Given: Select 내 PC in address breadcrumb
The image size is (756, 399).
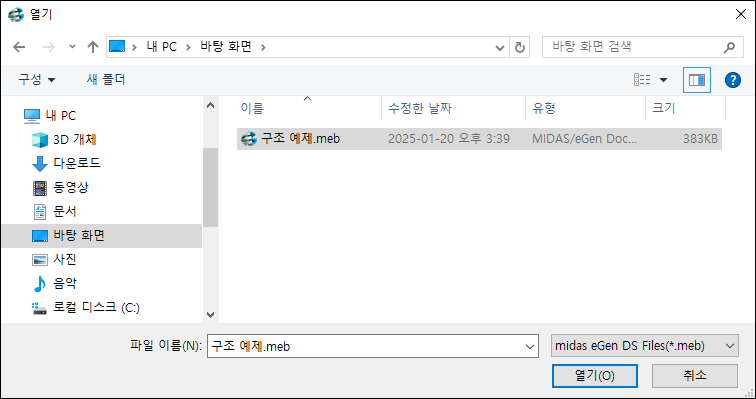Looking at the screenshot, I should (x=162, y=47).
